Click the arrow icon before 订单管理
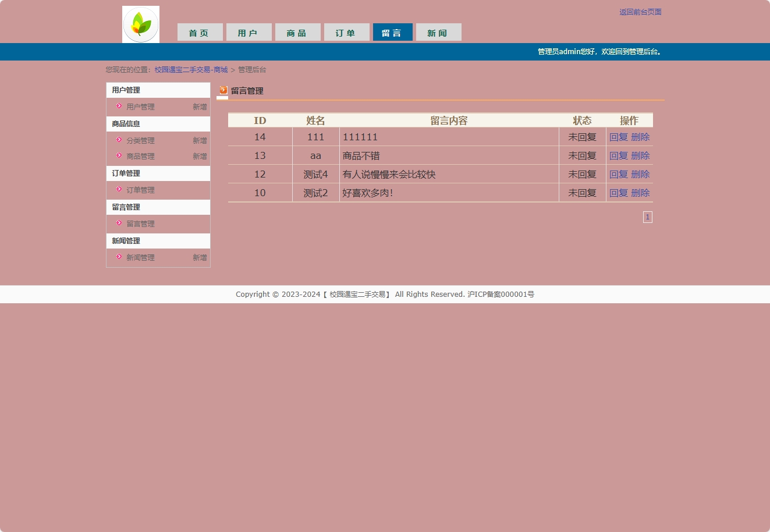770x532 pixels. [x=119, y=190]
